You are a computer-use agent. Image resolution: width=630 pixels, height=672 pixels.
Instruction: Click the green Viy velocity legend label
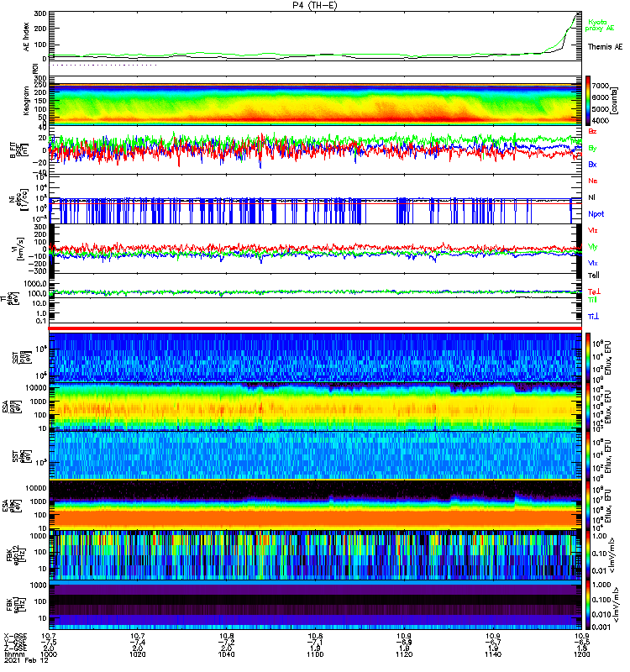coord(592,247)
